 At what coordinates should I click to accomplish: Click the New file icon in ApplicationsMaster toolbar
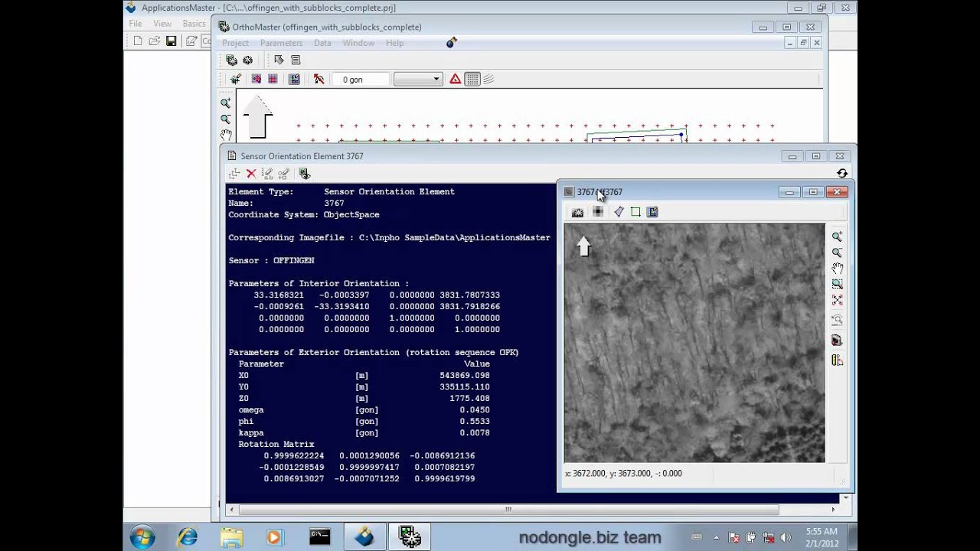[x=138, y=41]
